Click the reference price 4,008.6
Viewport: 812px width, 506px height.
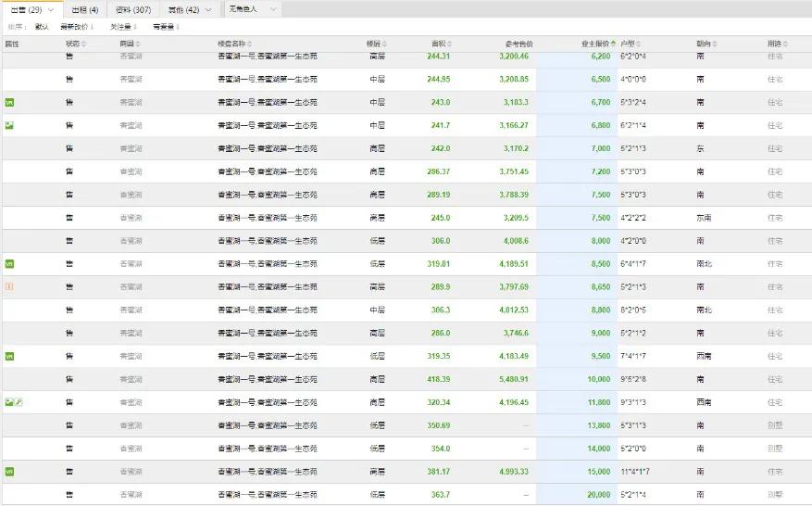(516, 241)
